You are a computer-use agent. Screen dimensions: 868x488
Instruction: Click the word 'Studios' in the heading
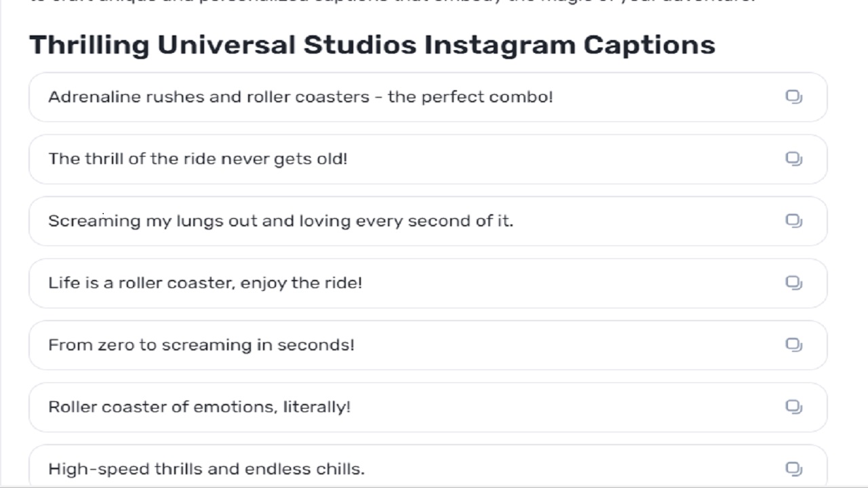pyautogui.click(x=359, y=45)
